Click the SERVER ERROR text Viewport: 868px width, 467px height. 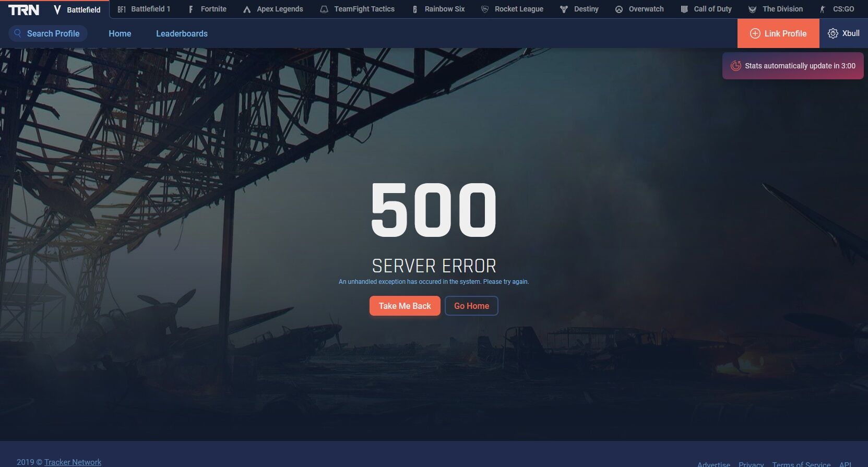[x=434, y=266]
